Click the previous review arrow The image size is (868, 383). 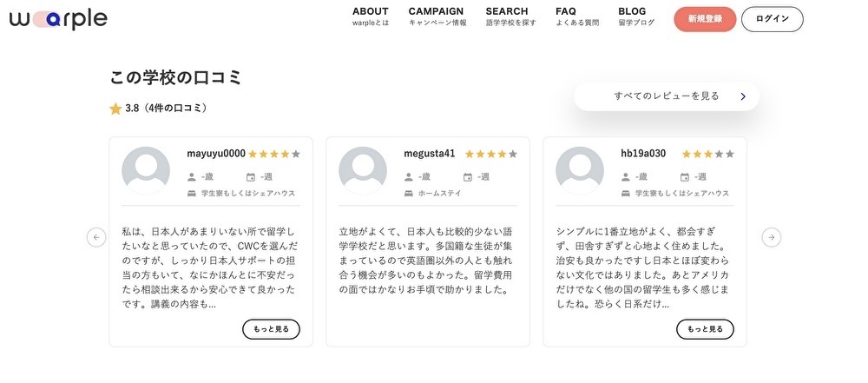(97, 237)
